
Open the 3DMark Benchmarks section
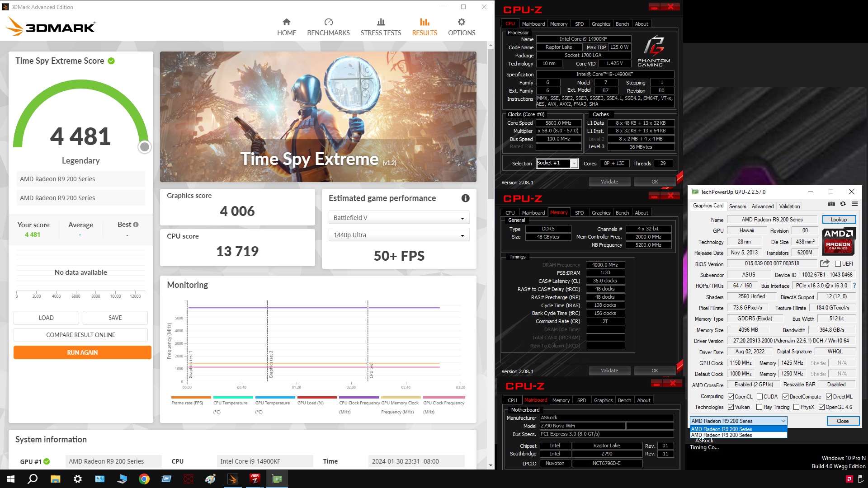[328, 27]
